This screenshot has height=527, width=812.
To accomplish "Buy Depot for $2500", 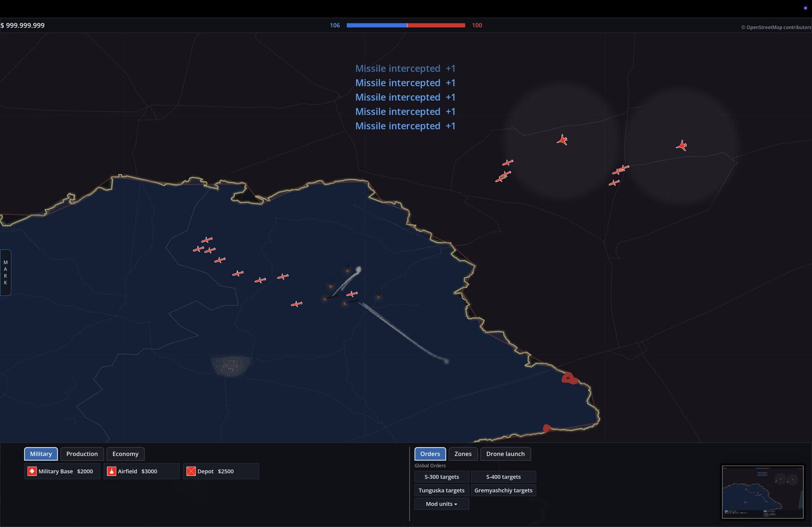I will [221, 471].
